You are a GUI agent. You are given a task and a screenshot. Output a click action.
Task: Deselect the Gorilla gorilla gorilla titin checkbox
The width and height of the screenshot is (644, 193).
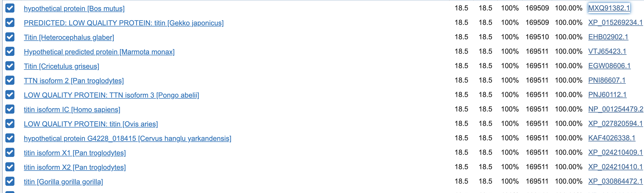tap(10, 182)
